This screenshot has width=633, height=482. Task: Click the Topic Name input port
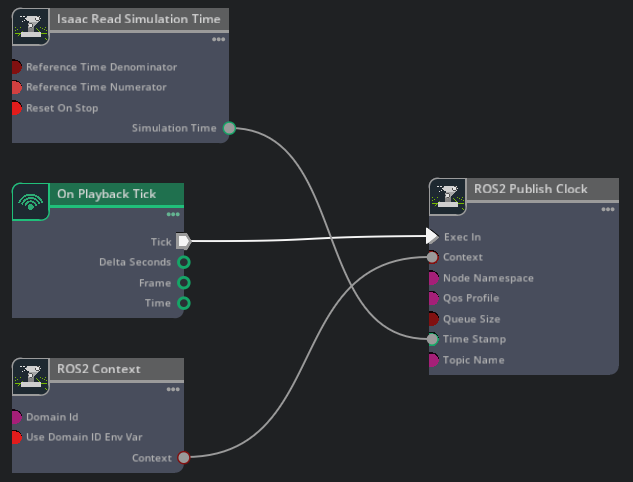click(x=433, y=360)
